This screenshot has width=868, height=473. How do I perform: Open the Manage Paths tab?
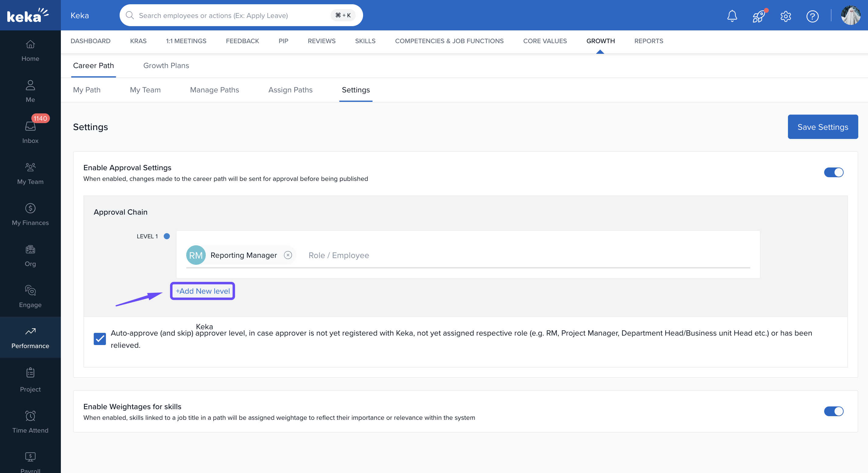214,90
